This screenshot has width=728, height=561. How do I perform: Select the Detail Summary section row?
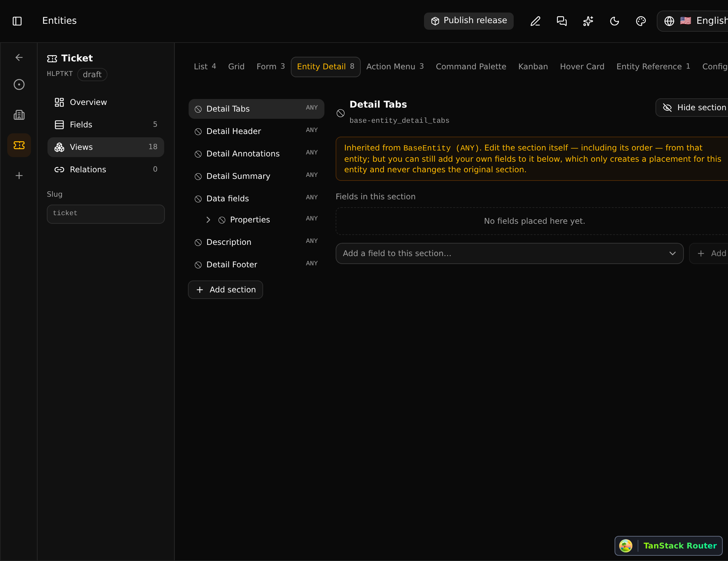pos(256,176)
